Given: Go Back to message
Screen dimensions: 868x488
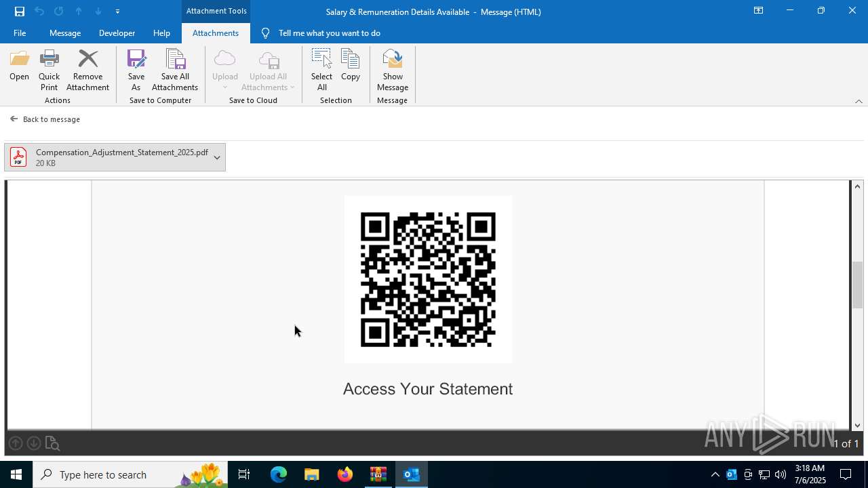Looking at the screenshot, I should 45,119.
